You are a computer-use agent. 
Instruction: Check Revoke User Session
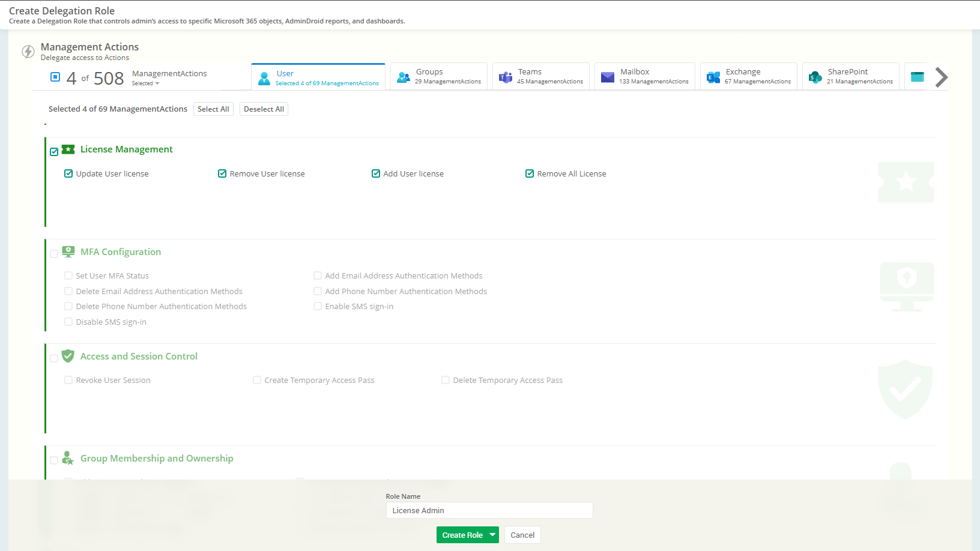(68, 380)
